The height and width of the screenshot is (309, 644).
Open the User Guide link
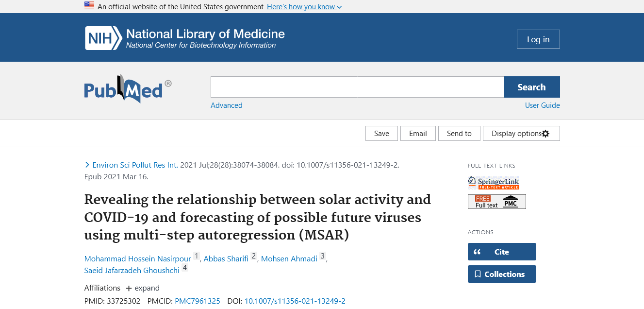click(543, 105)
